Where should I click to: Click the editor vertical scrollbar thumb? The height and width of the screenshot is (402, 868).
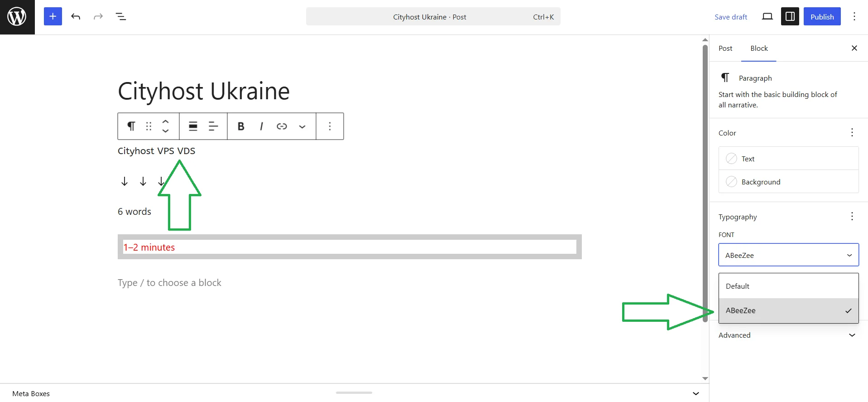(x=705, y=183)
